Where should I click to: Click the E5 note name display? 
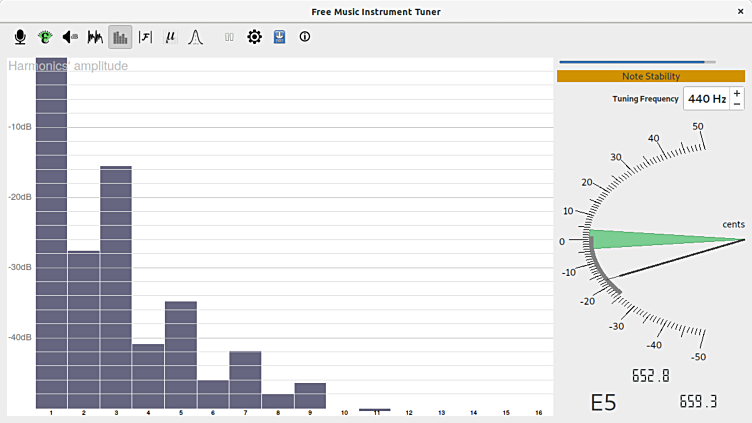pyautogui.click(x=603, y=402)
